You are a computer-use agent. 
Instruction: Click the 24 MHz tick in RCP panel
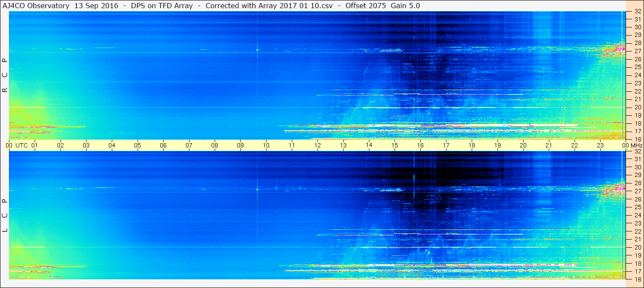click(638, 75)
